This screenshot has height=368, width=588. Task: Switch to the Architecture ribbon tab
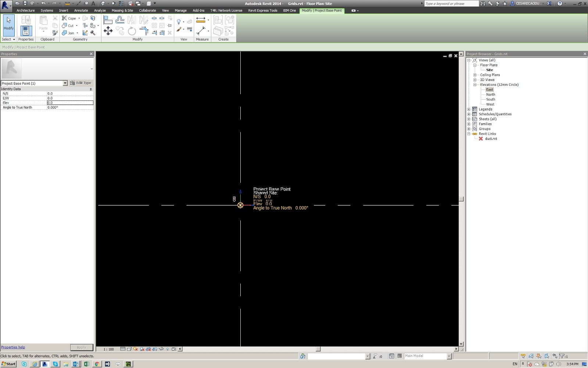pos(25,10)
